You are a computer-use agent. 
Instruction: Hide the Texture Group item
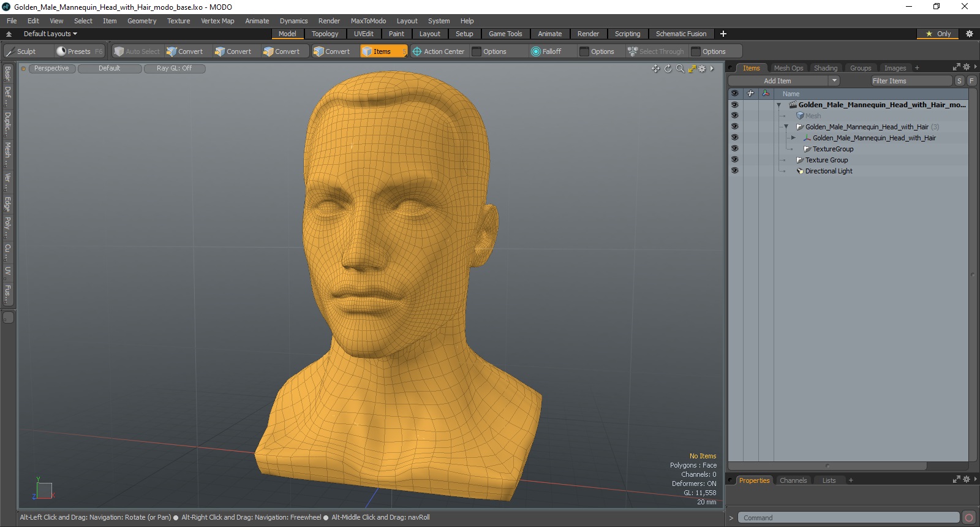(x=734, y=160)
